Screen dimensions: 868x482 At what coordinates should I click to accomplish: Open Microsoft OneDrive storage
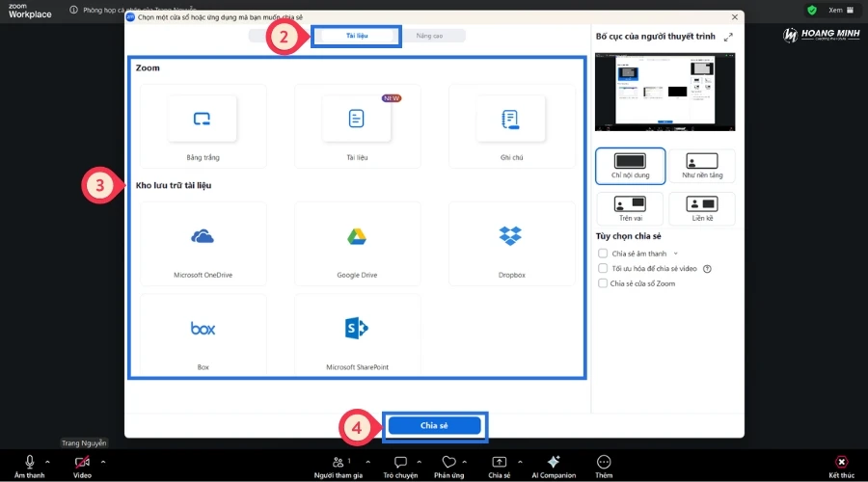(x=203, y=237)
